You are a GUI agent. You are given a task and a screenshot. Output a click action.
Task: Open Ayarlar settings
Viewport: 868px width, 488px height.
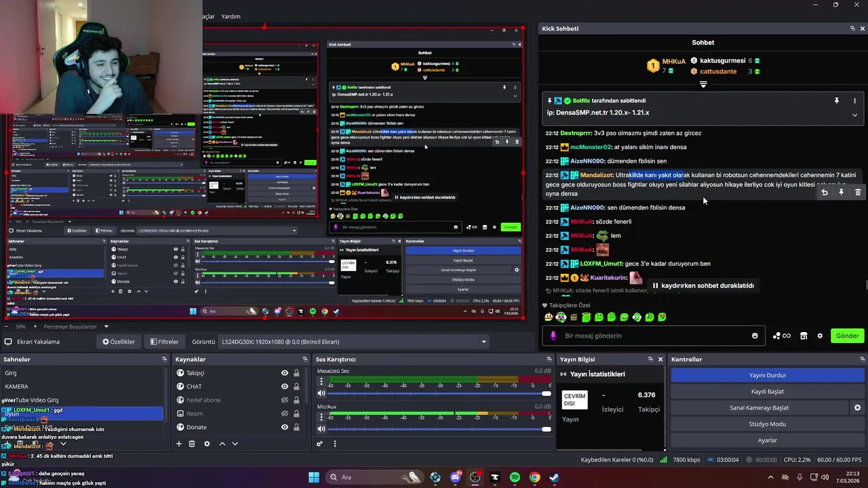point(768,441)
